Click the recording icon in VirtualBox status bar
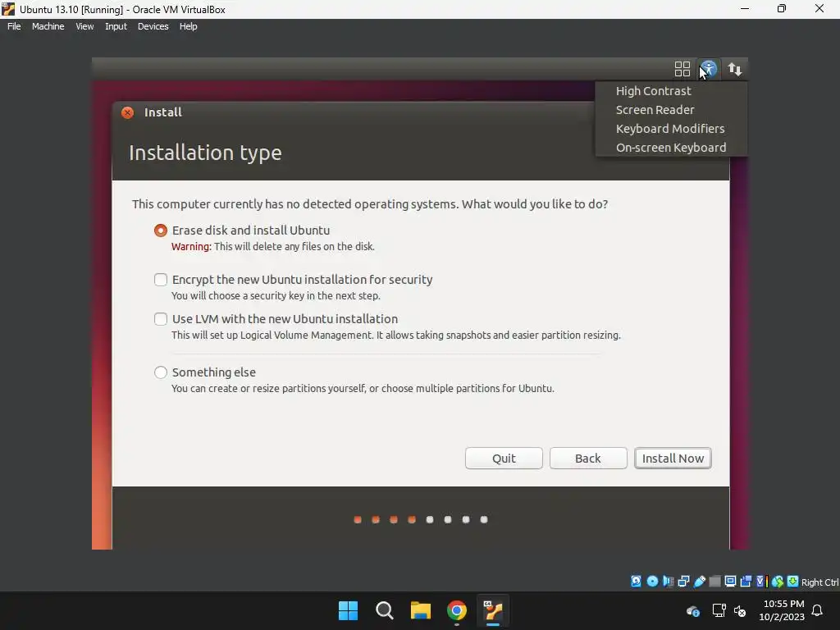The image size is (840, 630). 746,582
